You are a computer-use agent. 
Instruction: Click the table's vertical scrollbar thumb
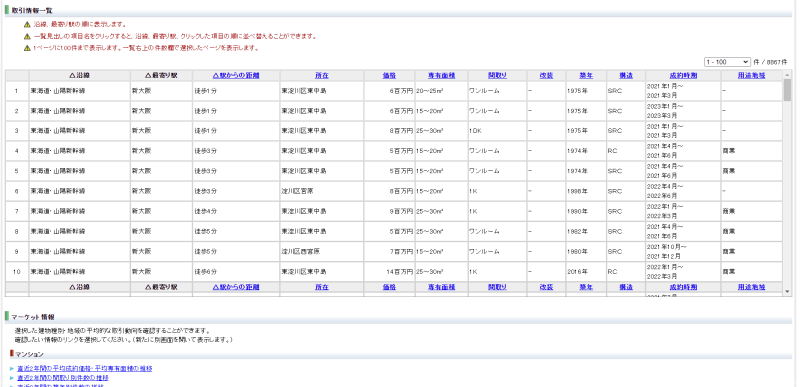click(787, 90)
